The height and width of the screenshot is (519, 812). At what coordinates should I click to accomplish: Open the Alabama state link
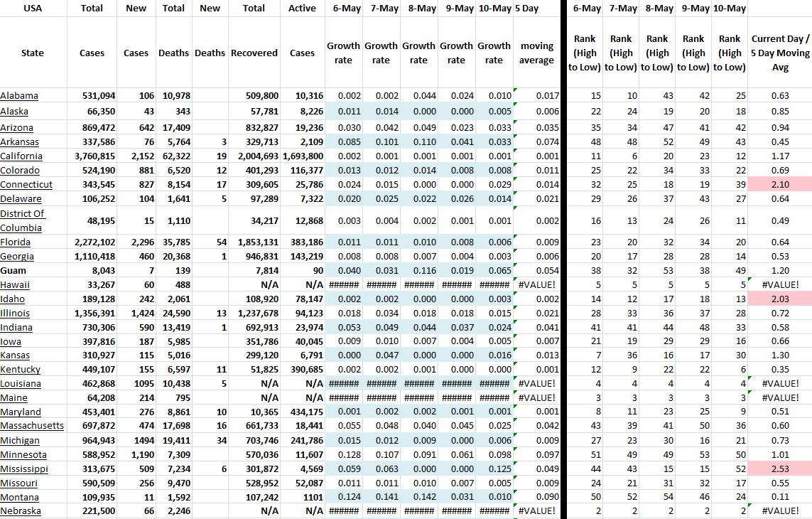(x=19, y=96)
